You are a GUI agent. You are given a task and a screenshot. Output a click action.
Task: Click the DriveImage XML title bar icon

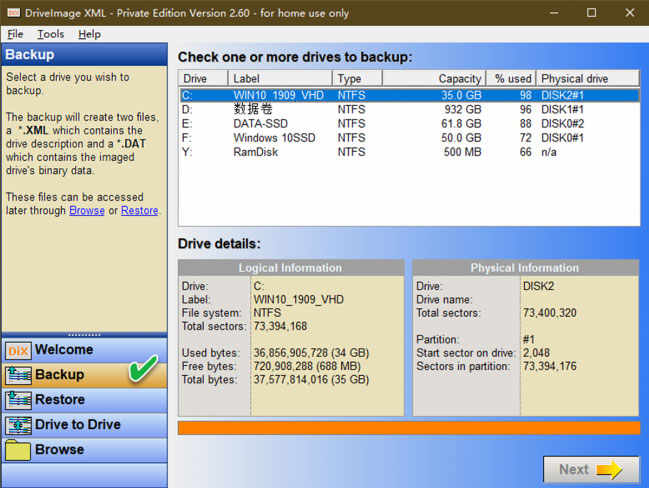tap(13, 13)
